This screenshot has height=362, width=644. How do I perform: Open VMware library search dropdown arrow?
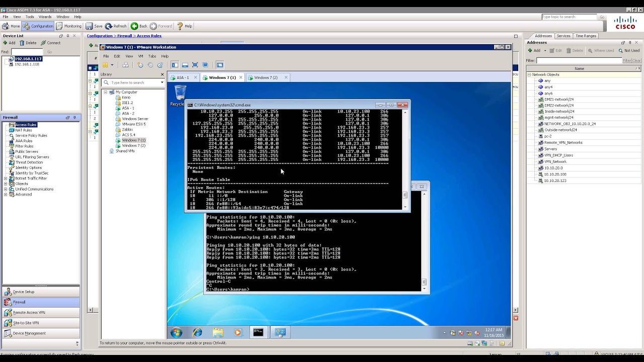click(x=162, y=82)
